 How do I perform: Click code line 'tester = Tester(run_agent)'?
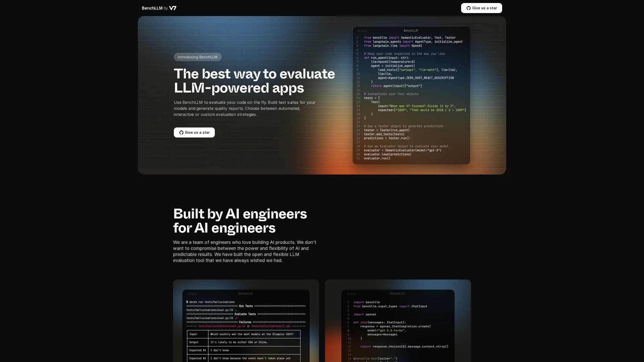pos(387,130)
